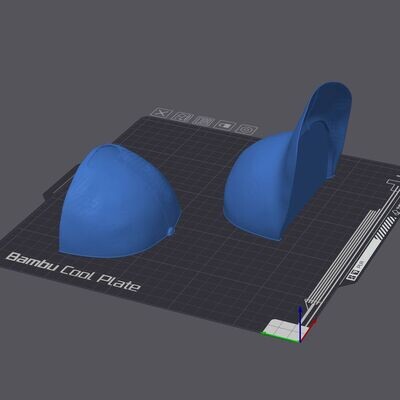
Task: Toggle the lock plate icon
Action: pyautogui.click(x=225, y=125)
